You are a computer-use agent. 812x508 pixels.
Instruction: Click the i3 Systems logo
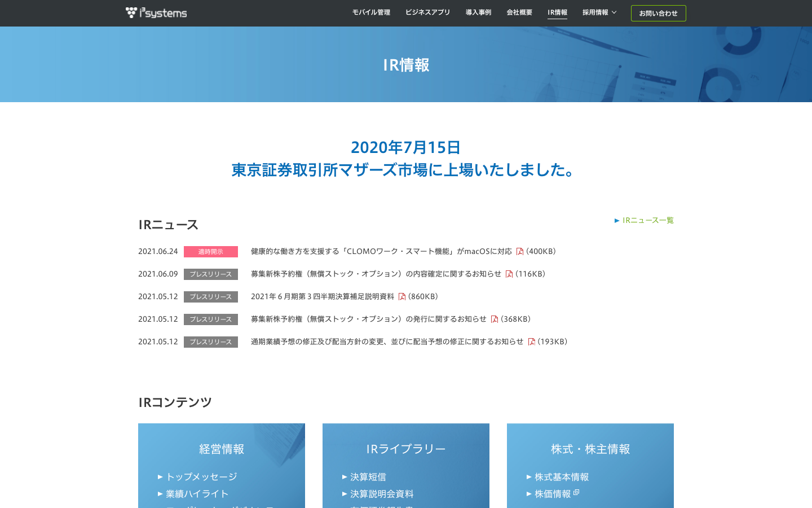(x=156, y=12)
